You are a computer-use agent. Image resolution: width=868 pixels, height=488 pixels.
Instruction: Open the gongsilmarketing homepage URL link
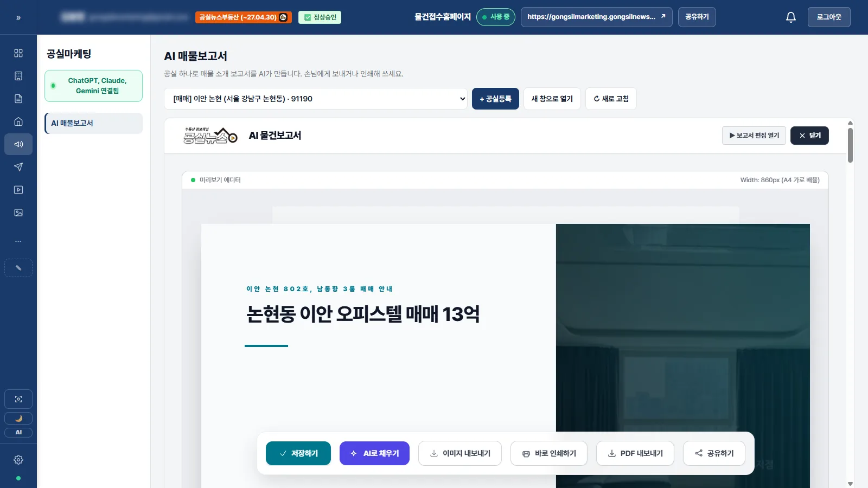pyautogui.click(x=596, y=17)
